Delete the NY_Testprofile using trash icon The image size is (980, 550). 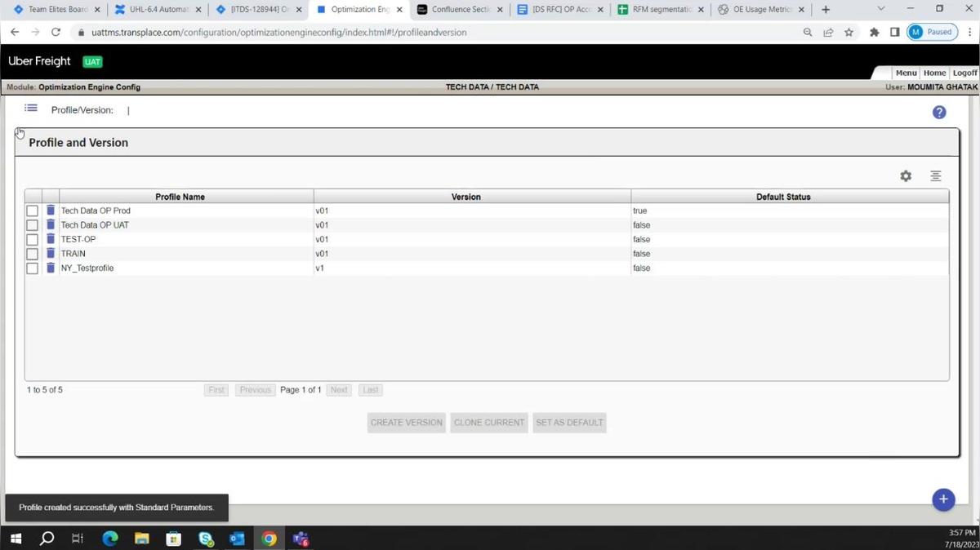pos(51,268)
